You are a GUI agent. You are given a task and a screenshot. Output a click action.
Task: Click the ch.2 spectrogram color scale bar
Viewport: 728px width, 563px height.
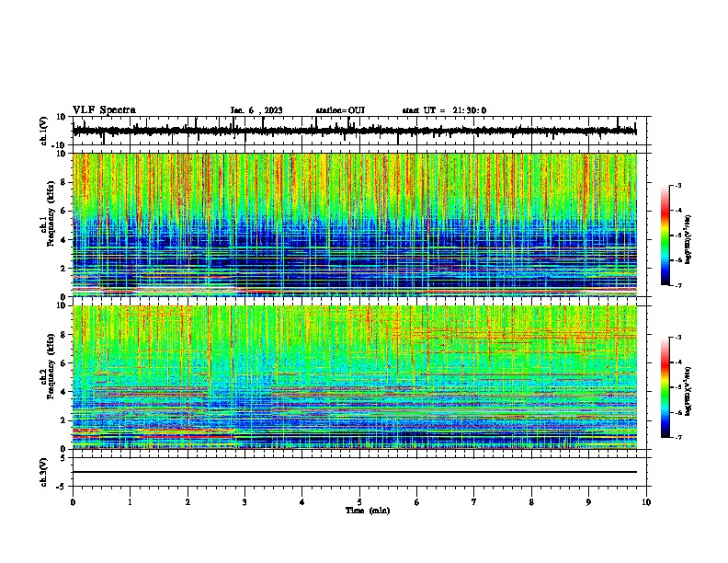(x=665, y=387)
